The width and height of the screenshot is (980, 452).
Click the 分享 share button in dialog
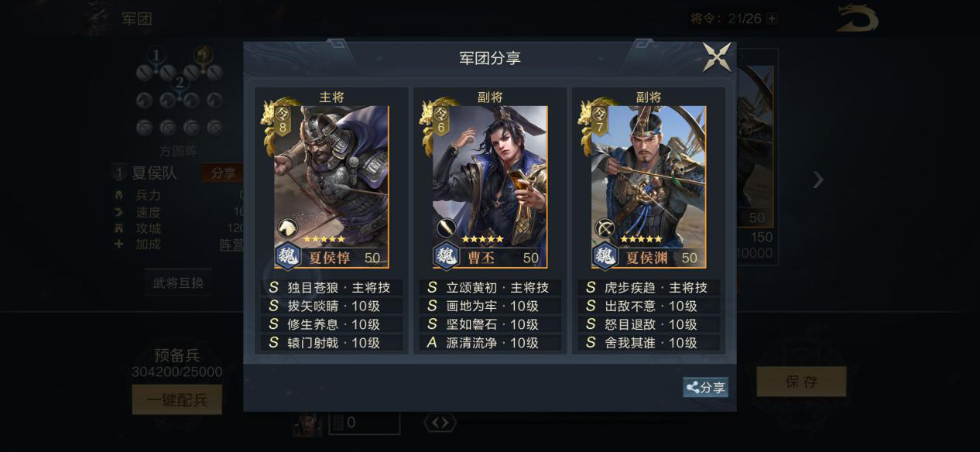click(705, 388)
